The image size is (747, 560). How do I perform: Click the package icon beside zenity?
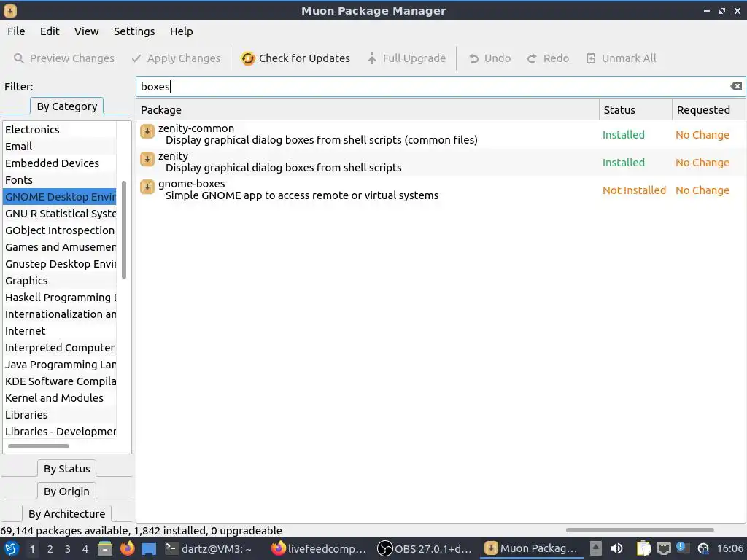coord(147,158)
